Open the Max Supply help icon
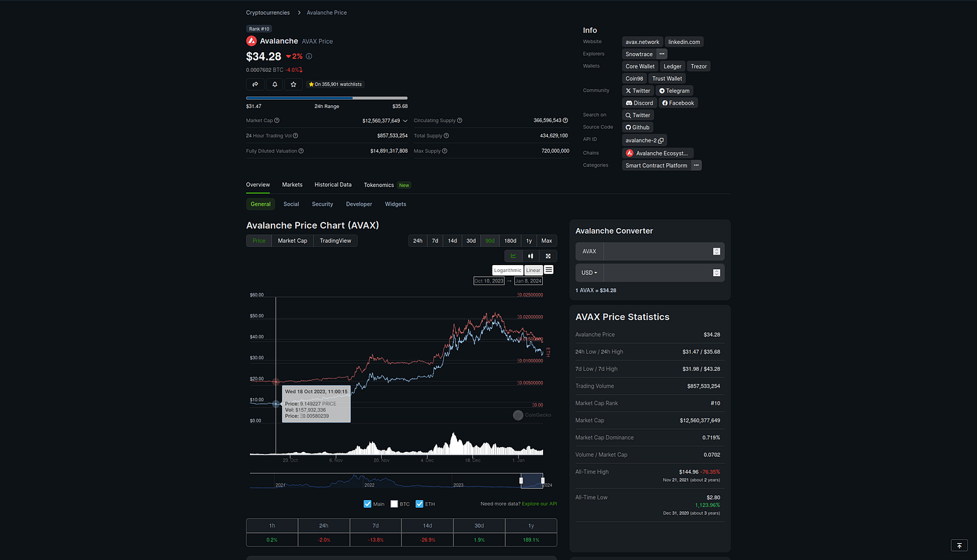Image resolution: width=977 pixels, height=560 pixels. tap(445, 151)
